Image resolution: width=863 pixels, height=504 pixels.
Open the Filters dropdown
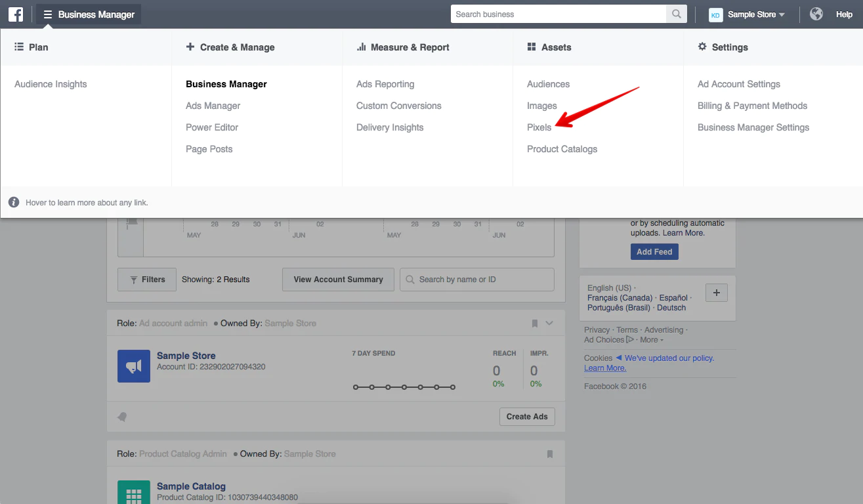coord(147,280)
